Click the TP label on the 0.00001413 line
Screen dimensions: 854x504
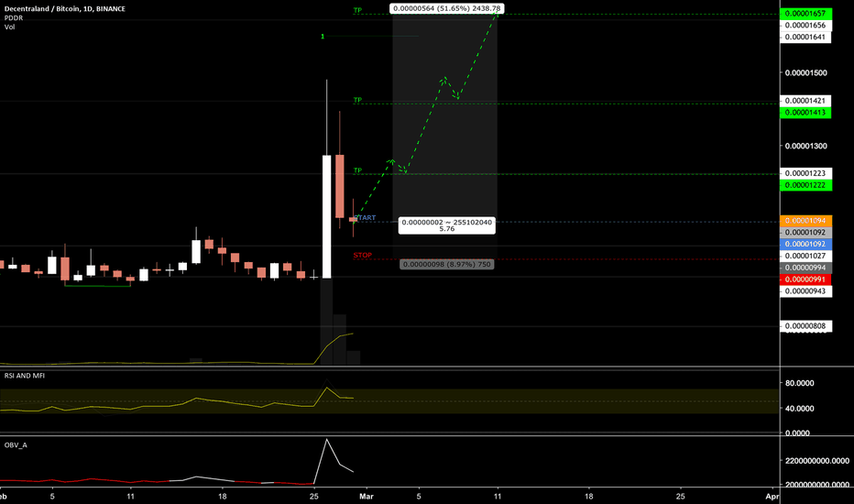[x=358, y=100]
